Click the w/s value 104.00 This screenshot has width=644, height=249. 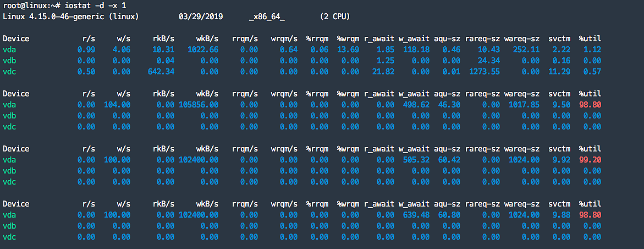coord(117,105)
